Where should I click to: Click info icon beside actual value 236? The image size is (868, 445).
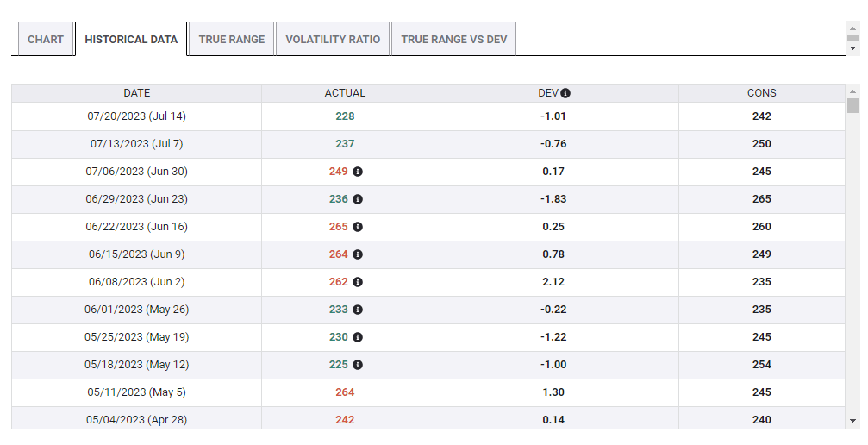pyautogui.click(x=358, y=199)
